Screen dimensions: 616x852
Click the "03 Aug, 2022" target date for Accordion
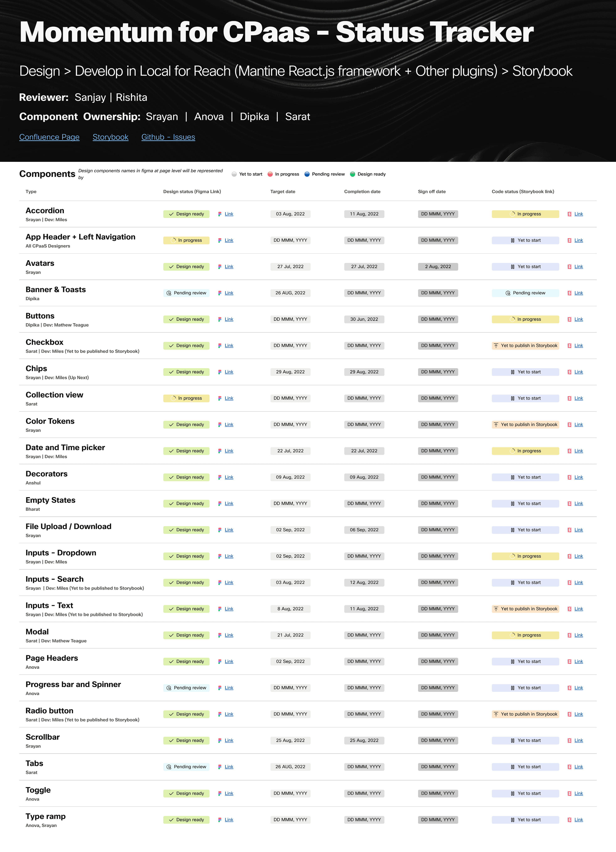[290, 214]
